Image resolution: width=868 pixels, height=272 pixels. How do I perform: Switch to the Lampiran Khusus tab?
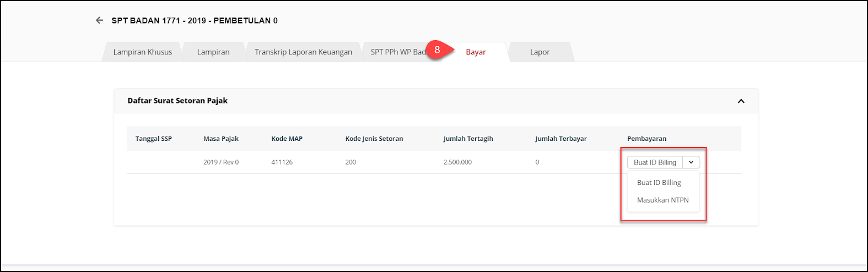point(143,52)
